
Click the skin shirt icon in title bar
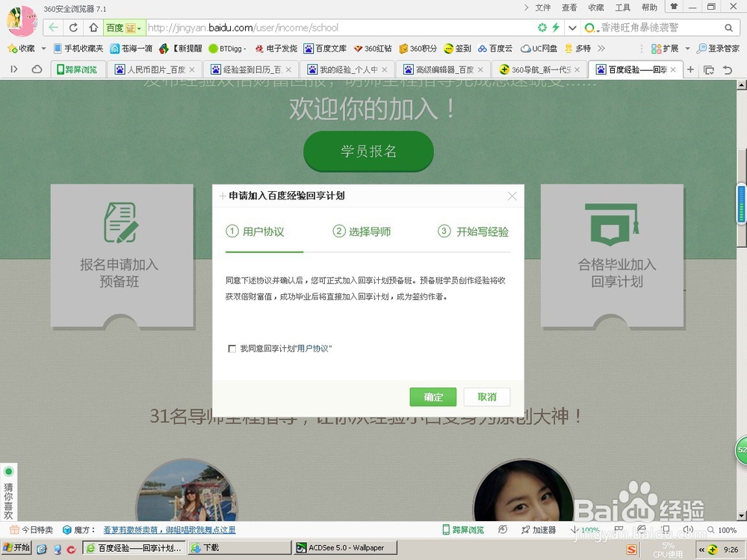(x=674, y=7)
